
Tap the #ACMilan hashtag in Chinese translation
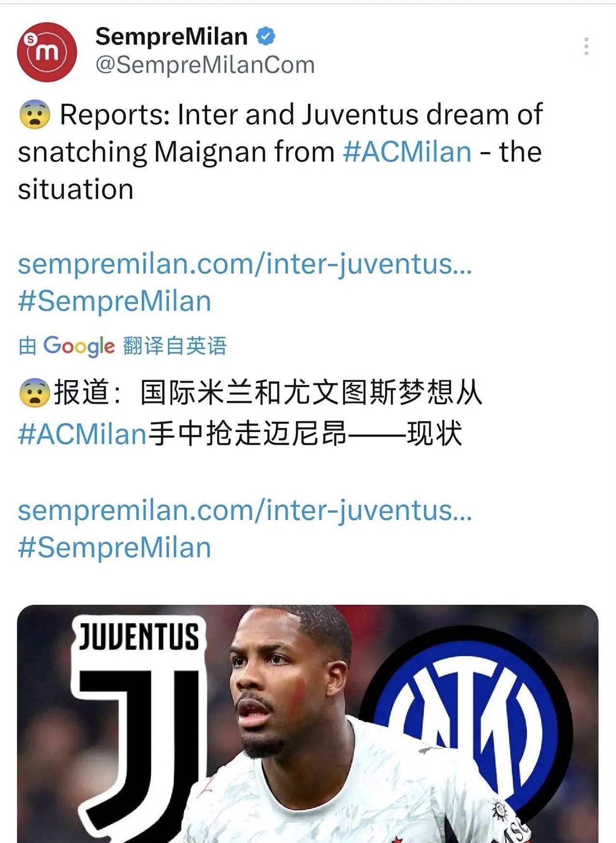[x=82, y=434]
